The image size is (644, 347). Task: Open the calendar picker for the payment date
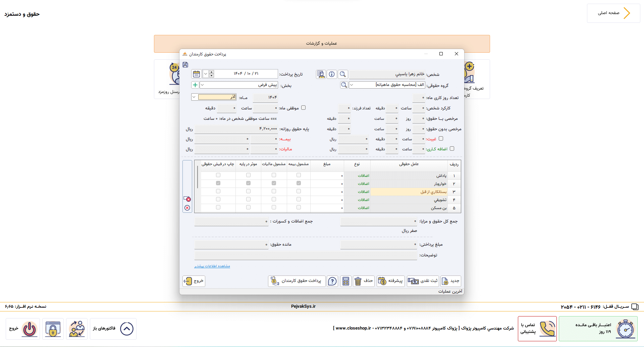click(x=197, y=74)
